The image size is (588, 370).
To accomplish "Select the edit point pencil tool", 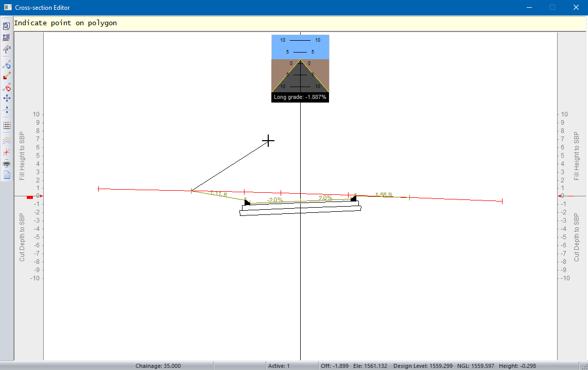I will tap(7, 76).
